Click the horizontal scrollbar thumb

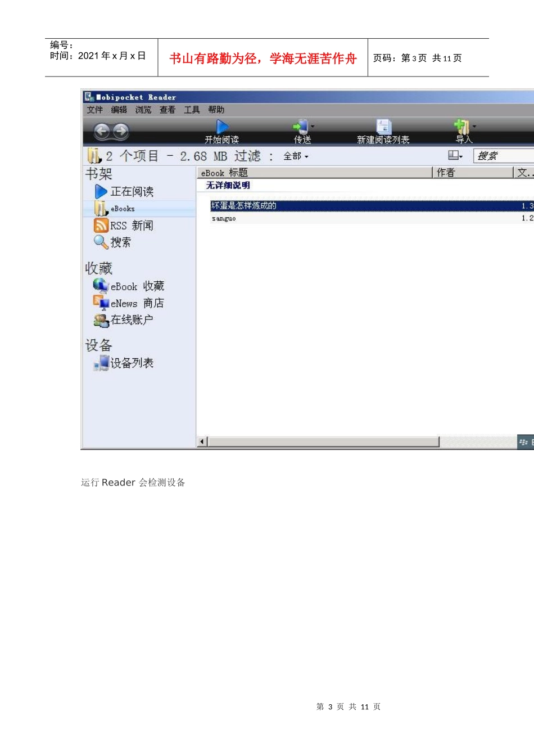324,442
